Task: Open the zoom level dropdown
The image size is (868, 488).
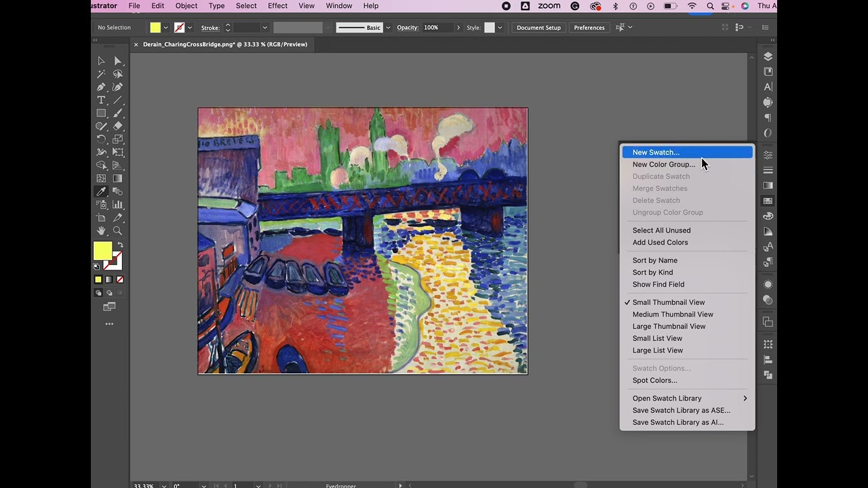Action: coord(163,485)
